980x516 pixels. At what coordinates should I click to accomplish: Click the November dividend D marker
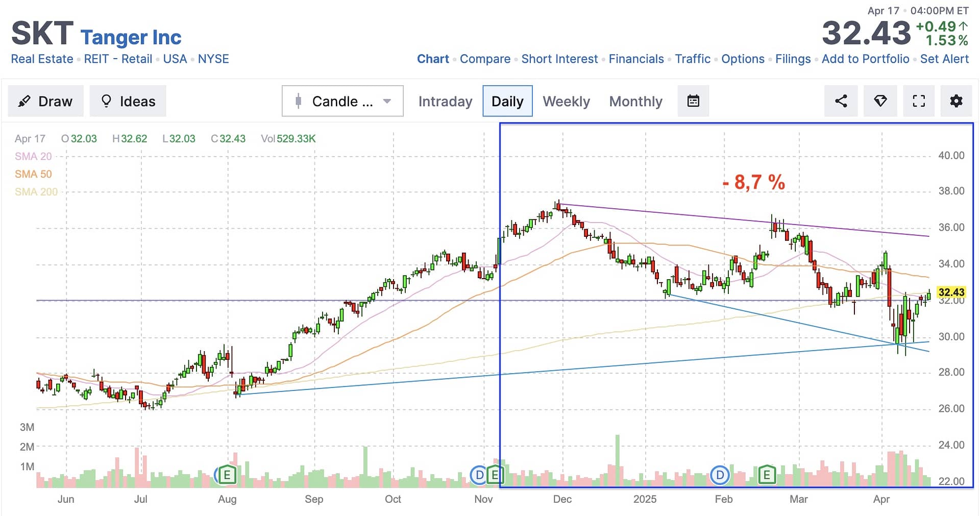coord(479,476)
